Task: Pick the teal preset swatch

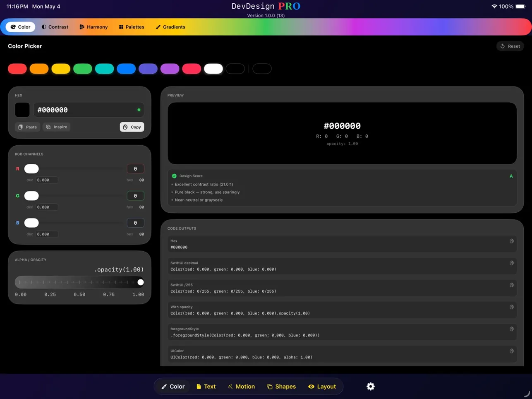Action: (x=104, y=69)
